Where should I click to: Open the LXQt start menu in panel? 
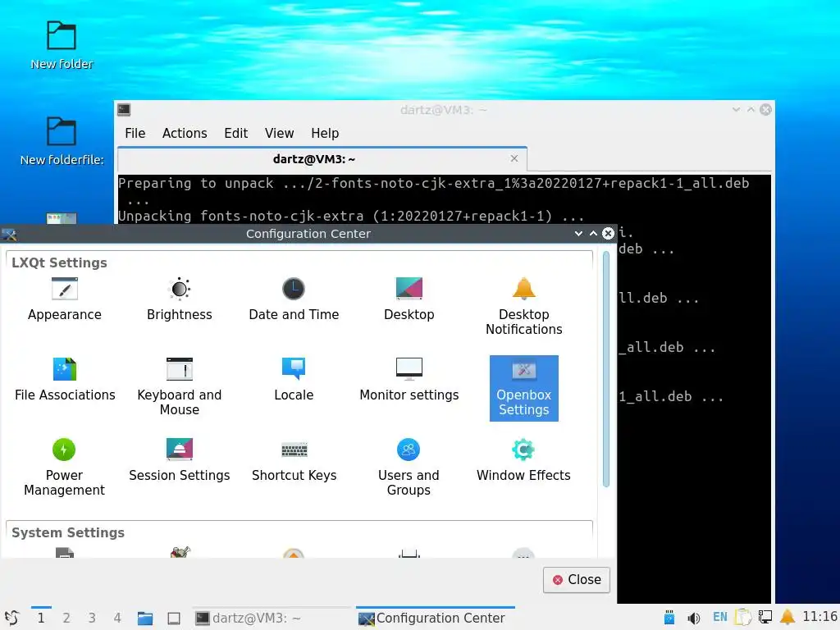[x=11, y=618]
